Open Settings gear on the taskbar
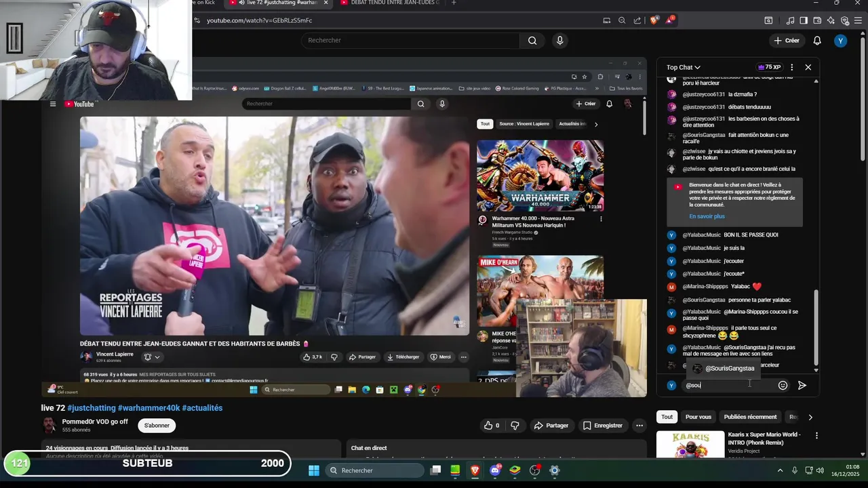 click(555, 470)
